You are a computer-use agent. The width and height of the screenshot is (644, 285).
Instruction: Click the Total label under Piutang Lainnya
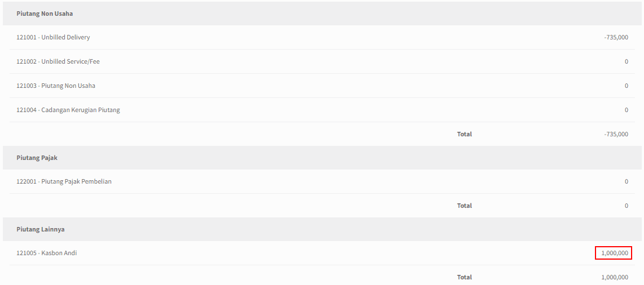click(465, 277)
